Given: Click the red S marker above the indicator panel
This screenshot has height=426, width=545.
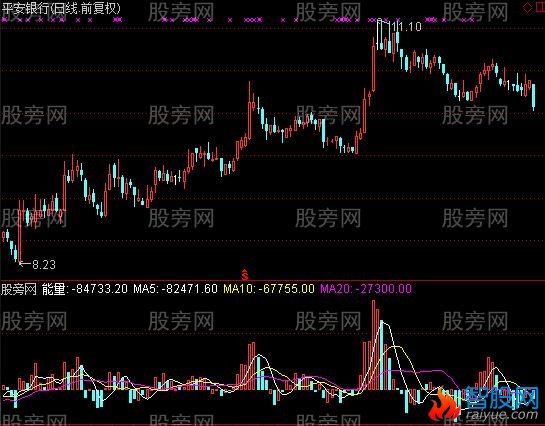Looking at the screenshot, I should 245,275.
